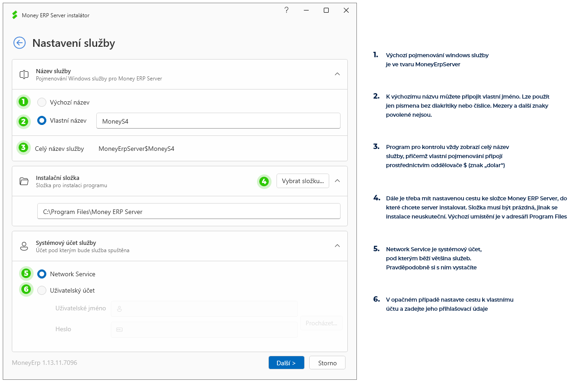Click the 'Money ERP Server instalátor' window title
The height and width of the screenshot is (383, 588).
pos(55,15)
